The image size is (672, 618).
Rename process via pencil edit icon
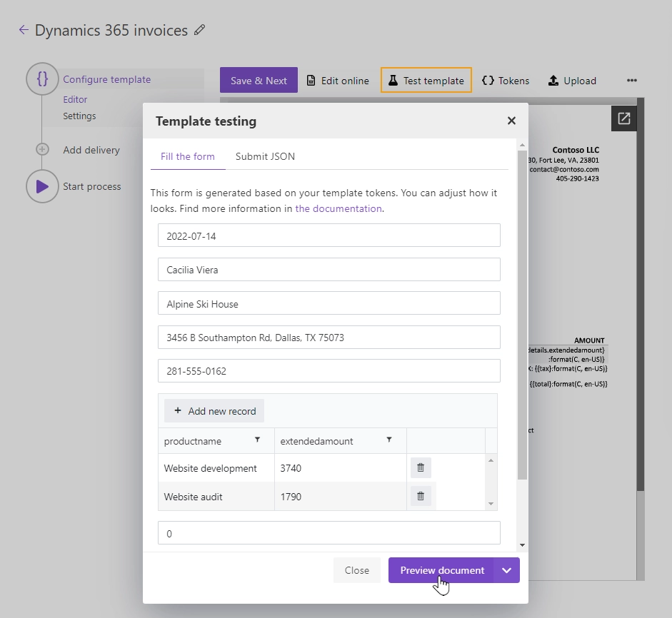point(199,29)
